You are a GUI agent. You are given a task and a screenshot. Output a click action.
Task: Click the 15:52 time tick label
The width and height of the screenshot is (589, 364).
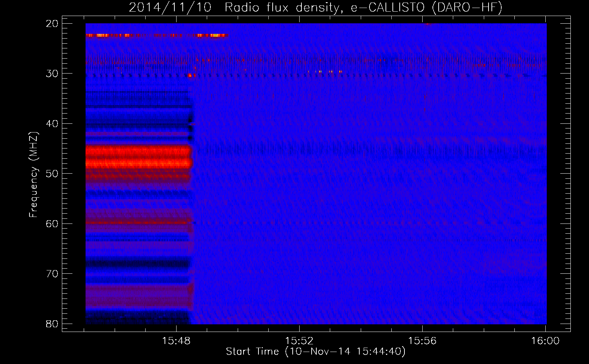coord(299,341)
